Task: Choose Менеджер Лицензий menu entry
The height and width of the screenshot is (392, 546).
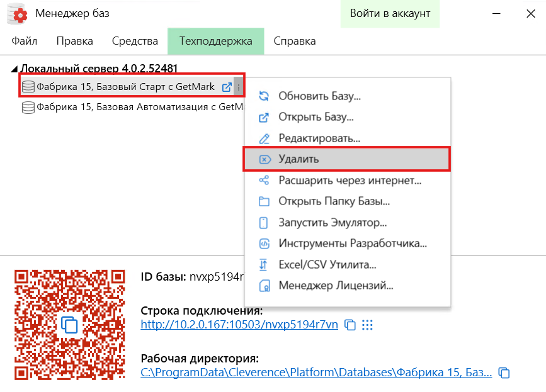Action: click(x=347, y=286)
